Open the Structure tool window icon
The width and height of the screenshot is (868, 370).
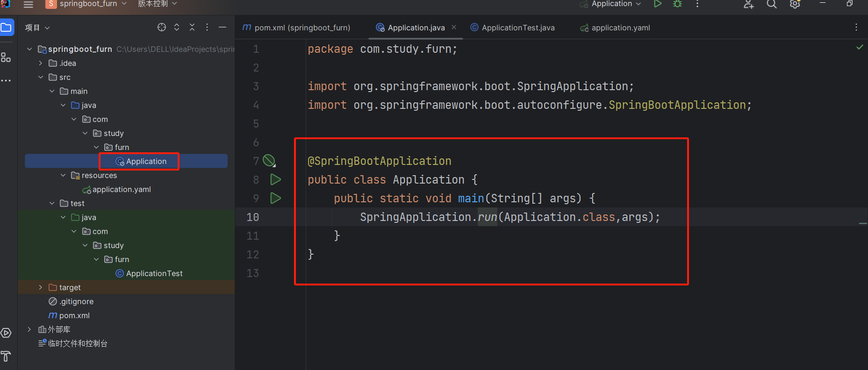tap(6, 57)
